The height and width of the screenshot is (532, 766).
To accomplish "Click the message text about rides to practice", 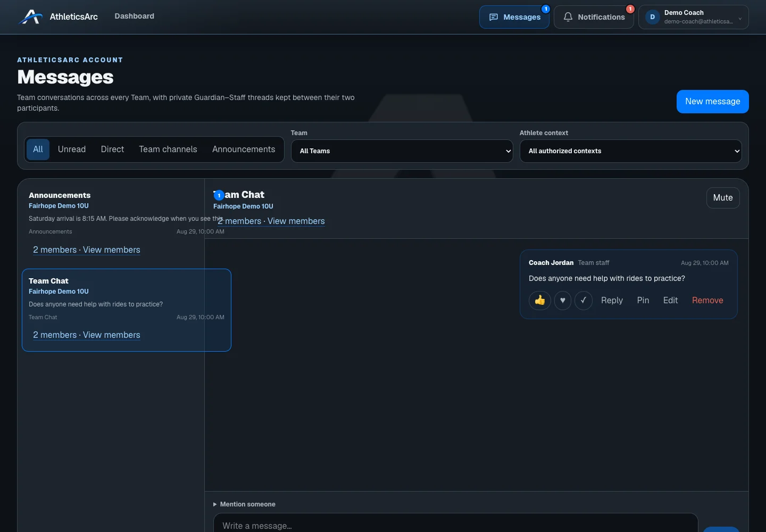I will pos(607,278).
